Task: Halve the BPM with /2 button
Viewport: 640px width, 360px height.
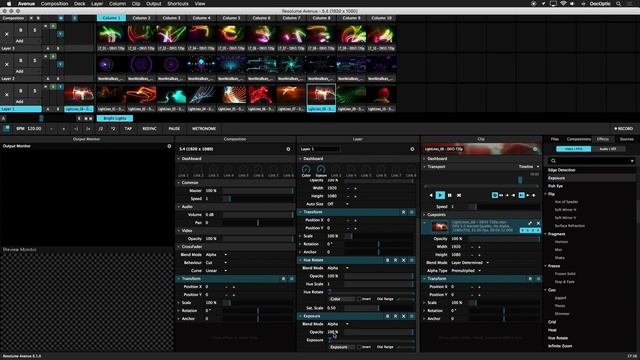Action: [101, 129]
